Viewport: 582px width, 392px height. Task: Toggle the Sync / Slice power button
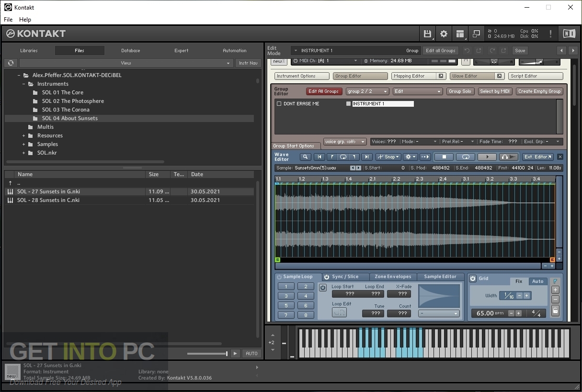pyautogui.click(x=327, y=277)
